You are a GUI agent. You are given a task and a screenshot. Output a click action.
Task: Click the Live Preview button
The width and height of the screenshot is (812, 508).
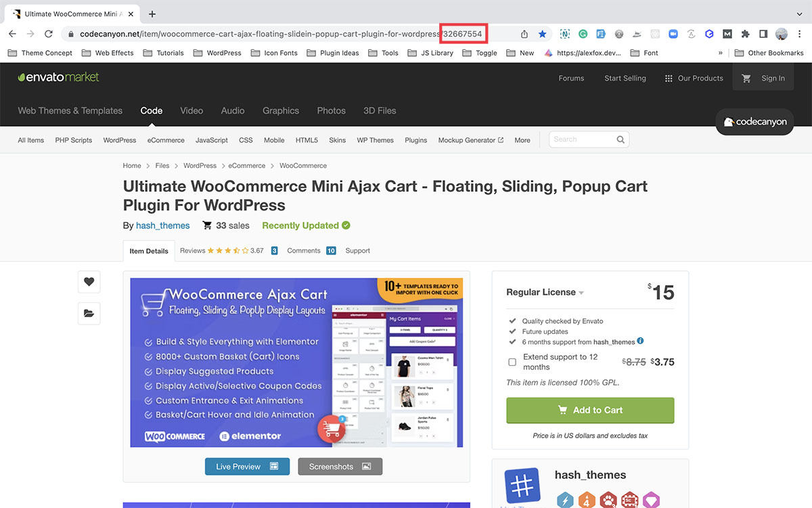click(x=247, y=467)
